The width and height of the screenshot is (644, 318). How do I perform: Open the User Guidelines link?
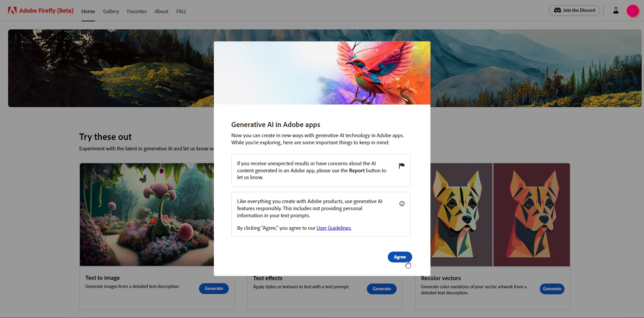click(x=333, y=228)
